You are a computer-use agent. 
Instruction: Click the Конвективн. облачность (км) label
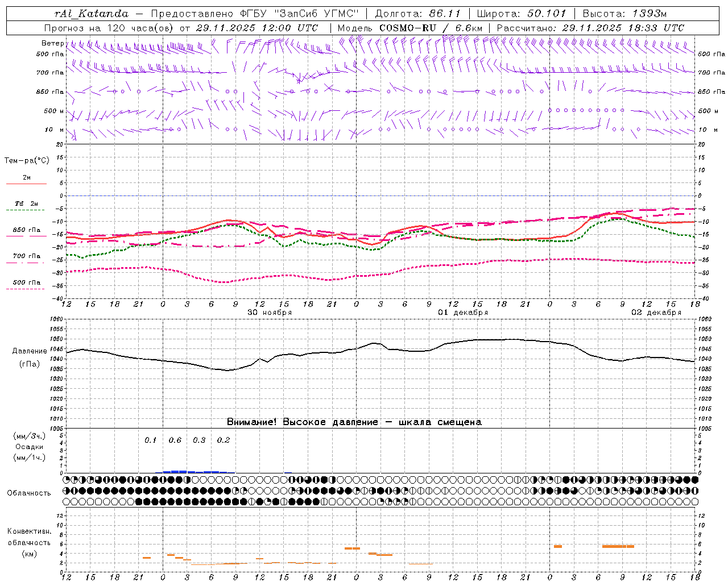pos(29,542)
